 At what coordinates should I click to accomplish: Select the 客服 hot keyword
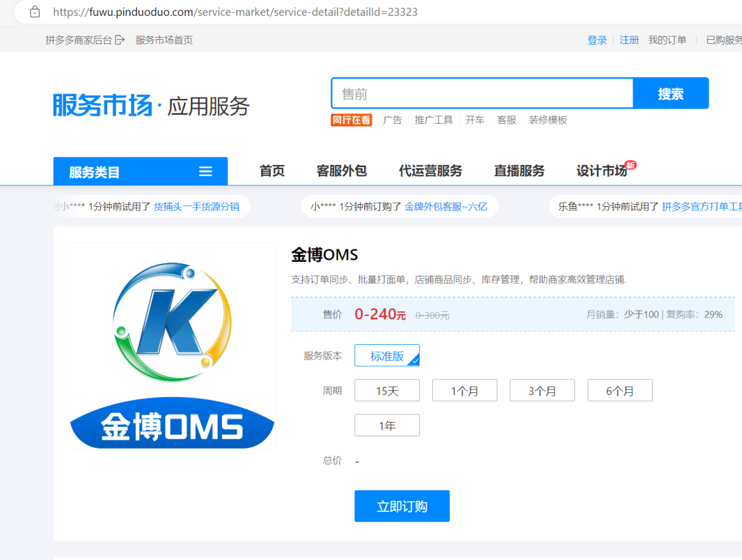[x=506, y=120]
